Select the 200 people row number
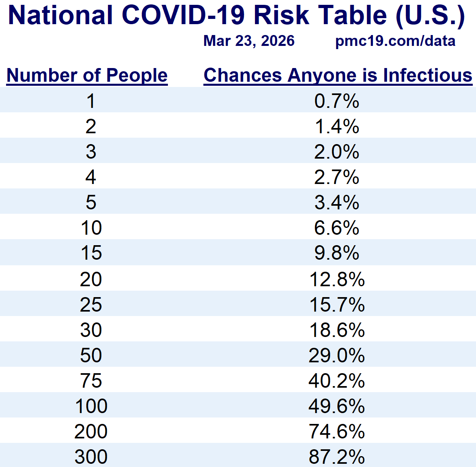 coord(91,431)
